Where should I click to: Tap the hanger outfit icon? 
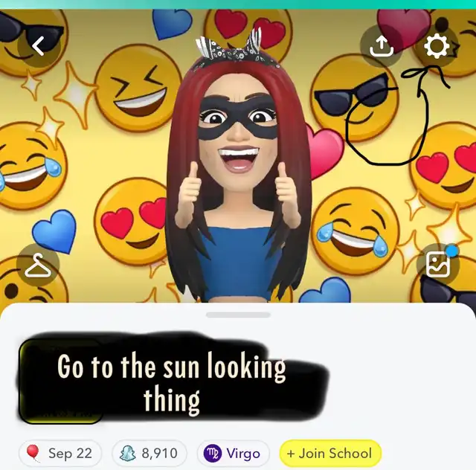pyautogui.click(x=38, y=265)
